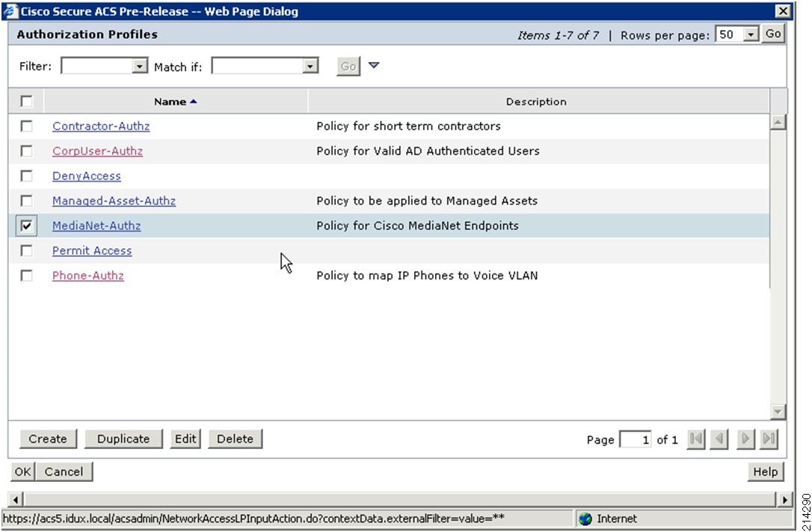Go to the next page of results
812x532 pixels.
click(x=745, y=439)
